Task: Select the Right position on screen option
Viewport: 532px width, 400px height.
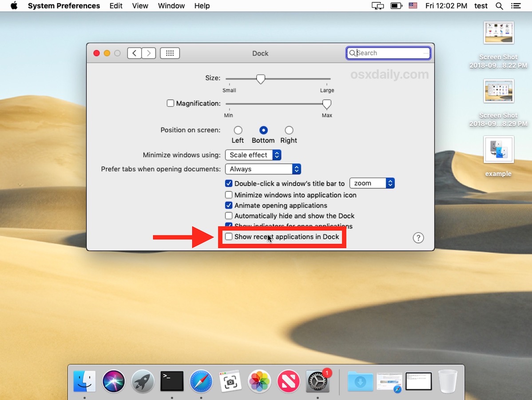Action: [289, 129]
